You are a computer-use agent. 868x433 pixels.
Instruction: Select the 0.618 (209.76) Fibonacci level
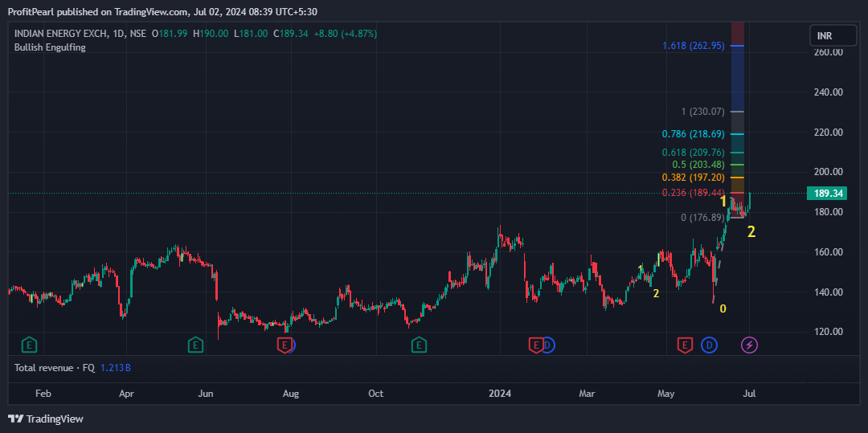coord(694,153)
